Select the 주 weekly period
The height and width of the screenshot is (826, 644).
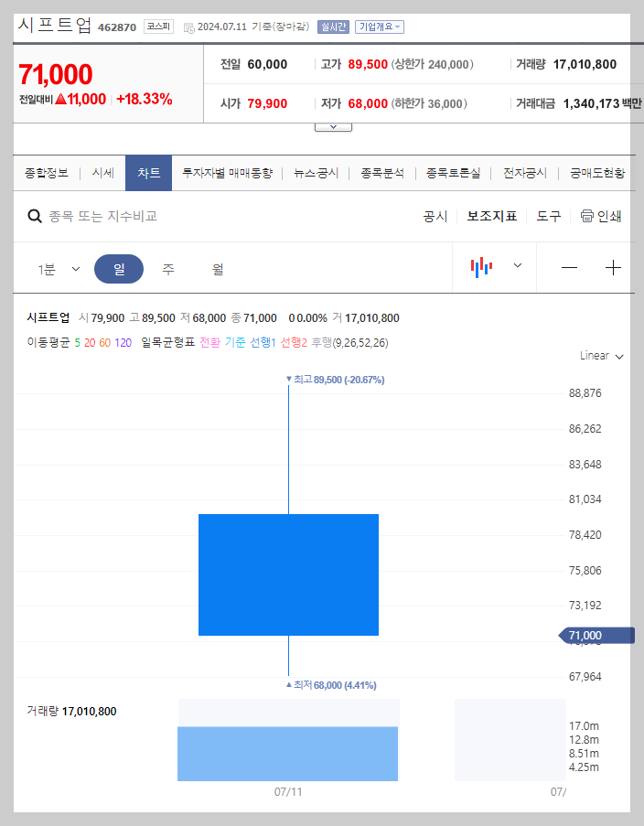click(x=168, y=269)
